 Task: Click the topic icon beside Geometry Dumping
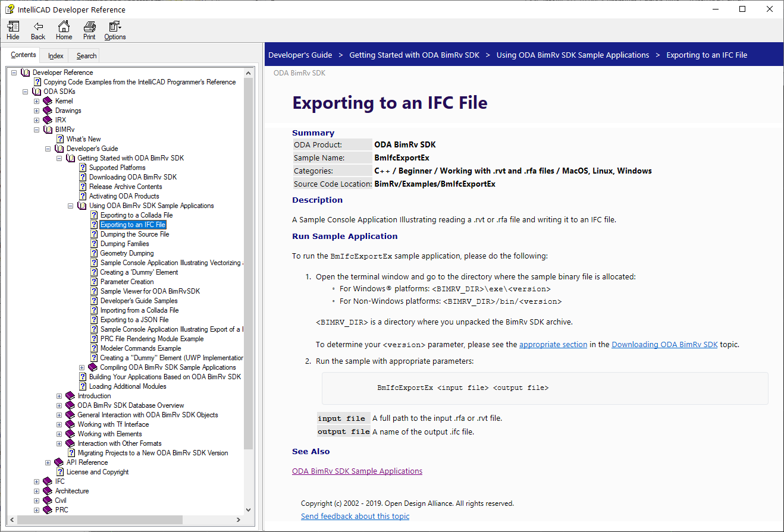[94, 253]
